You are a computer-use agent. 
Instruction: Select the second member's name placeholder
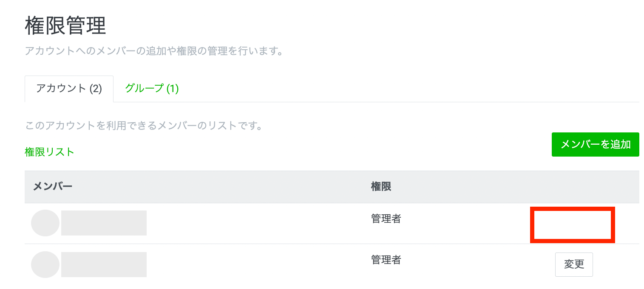pyautogui.click(x=104, y=264)
